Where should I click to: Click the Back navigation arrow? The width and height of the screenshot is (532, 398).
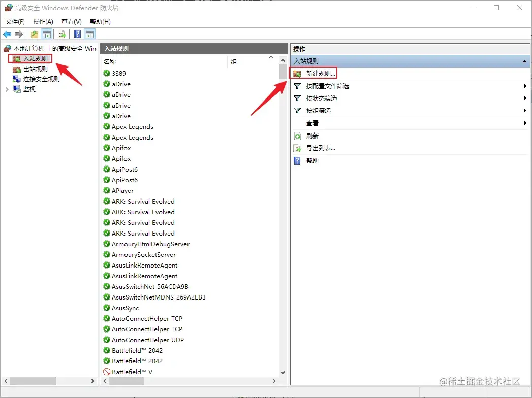[x=7, y=34]
